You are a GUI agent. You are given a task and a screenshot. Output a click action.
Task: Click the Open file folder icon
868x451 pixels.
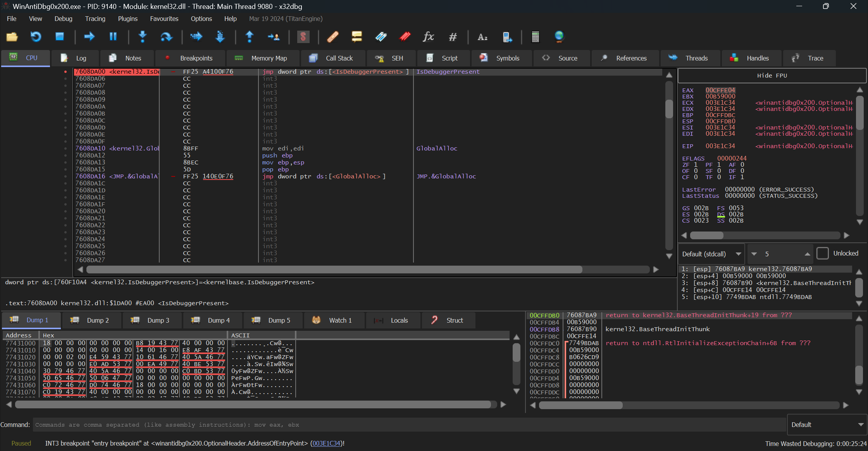pos(12,37)
